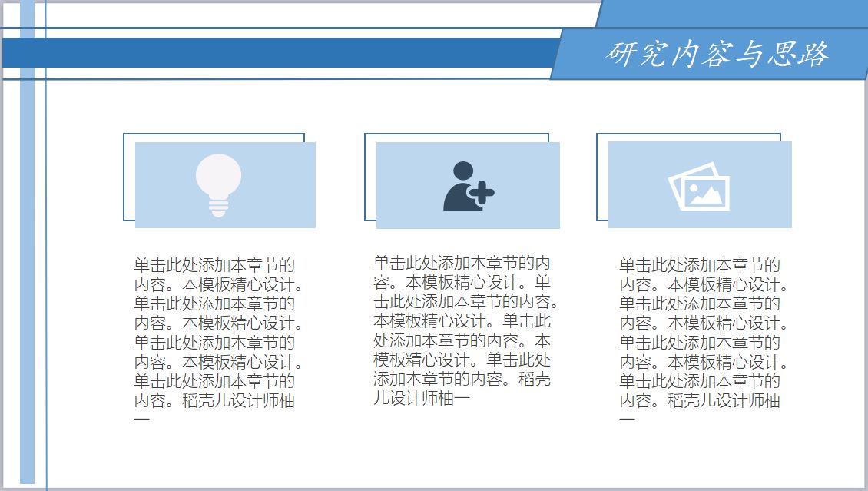Click the text paragraph under the picture card

[703, 341]
